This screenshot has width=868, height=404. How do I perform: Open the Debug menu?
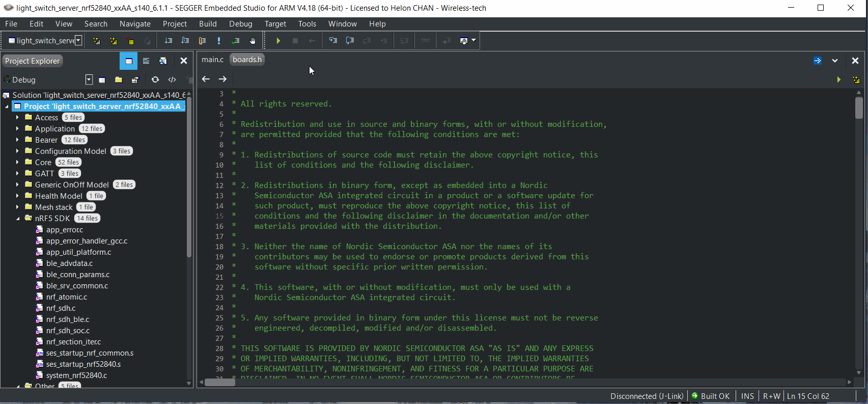click(x=241, y=24)
